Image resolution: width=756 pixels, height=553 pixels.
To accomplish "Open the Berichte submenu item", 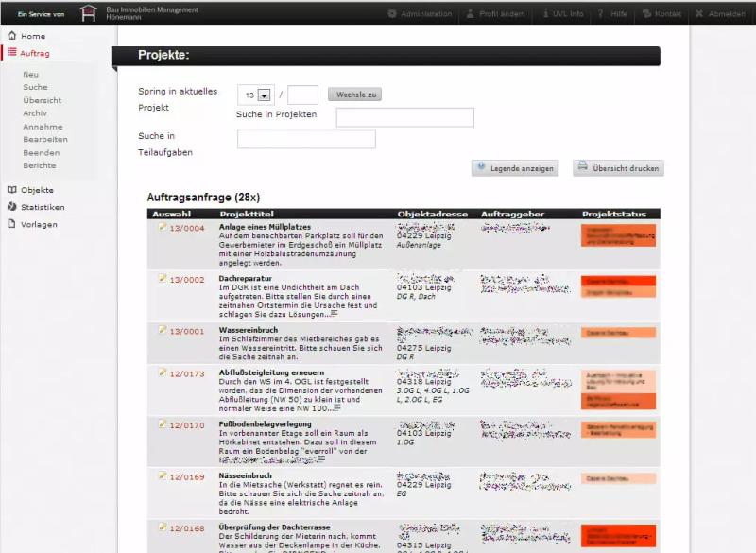I will tap(40, 165).
